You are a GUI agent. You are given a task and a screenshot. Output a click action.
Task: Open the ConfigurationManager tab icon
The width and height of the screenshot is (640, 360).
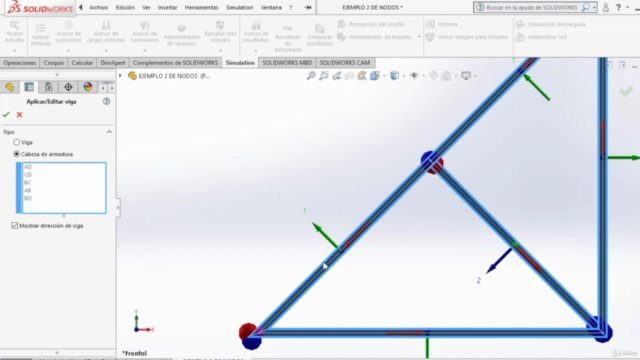coord(49,87)
